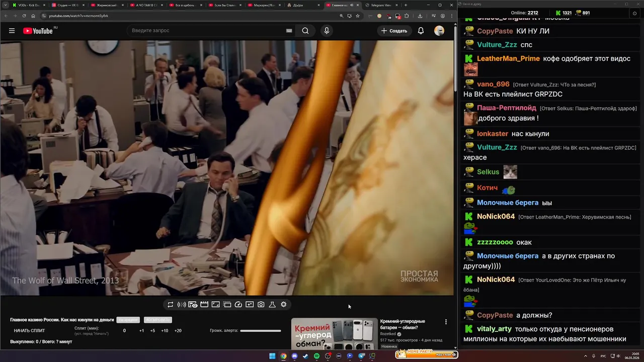Click zzzzzoooo username in chat
The width and height of the screenshot is (644, 362).
pyautogui.click(x=495, y=242)
